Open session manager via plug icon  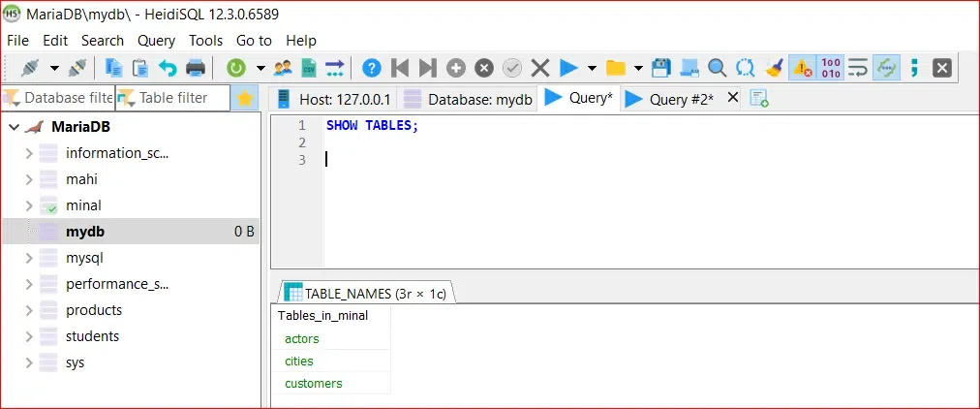(x=29, y=67)
